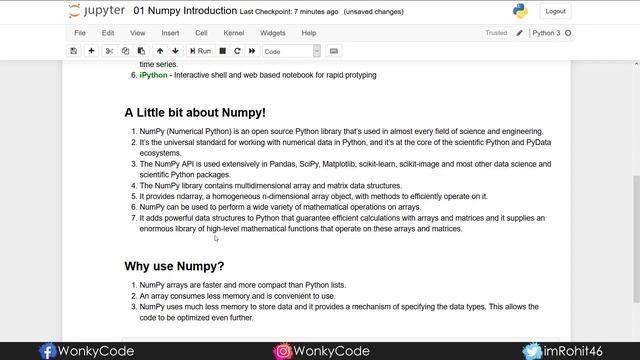Paste cells below icon
Viewport: 640px width, 360px height.
(x=141, y=51)
